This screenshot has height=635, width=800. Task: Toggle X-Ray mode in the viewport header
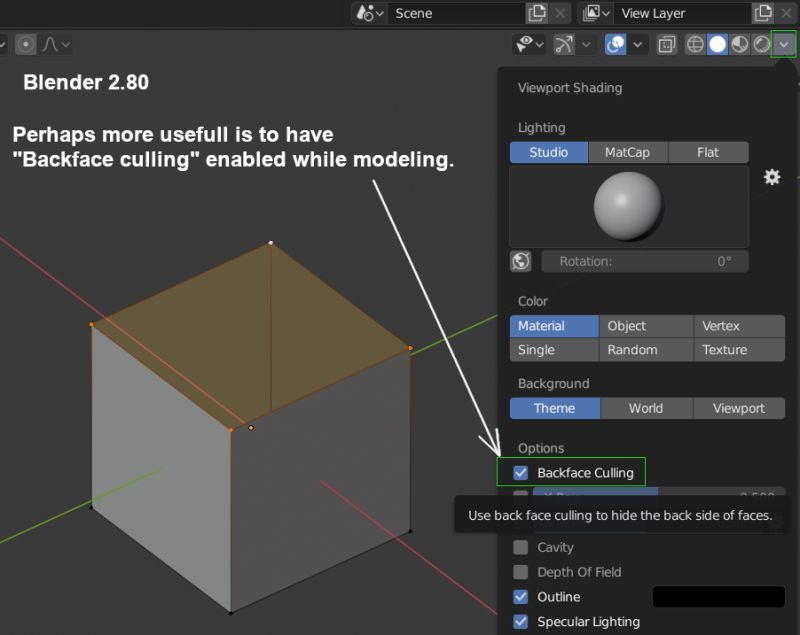[x=667, y=44]
